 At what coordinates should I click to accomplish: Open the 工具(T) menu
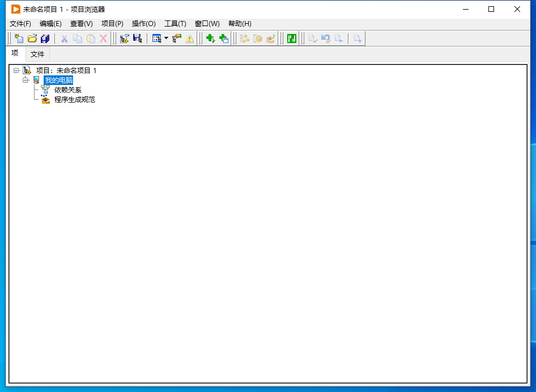[174, 23]
